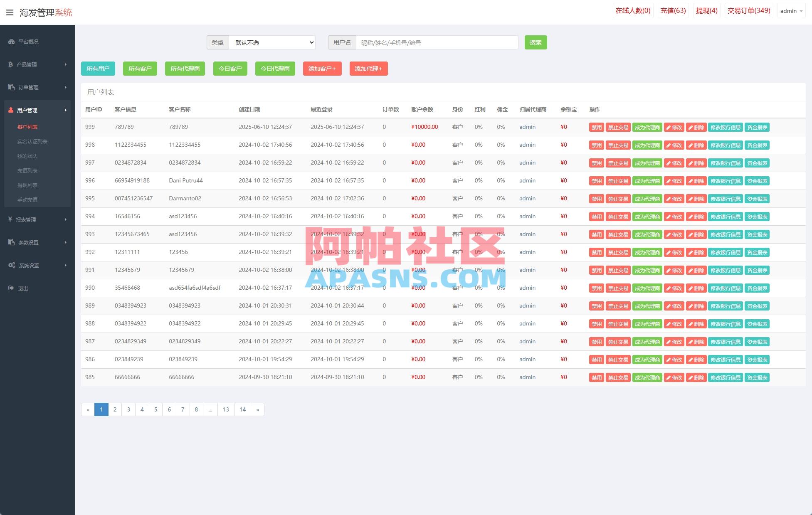Click the green 搜索 button

pyautogui.click(x=536, y=42)
